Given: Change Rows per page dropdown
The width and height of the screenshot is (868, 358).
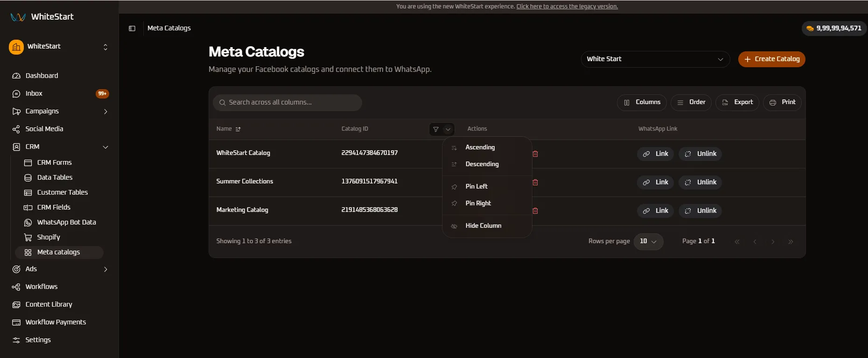Looking at the screenshot, I should tap(648, 241).
